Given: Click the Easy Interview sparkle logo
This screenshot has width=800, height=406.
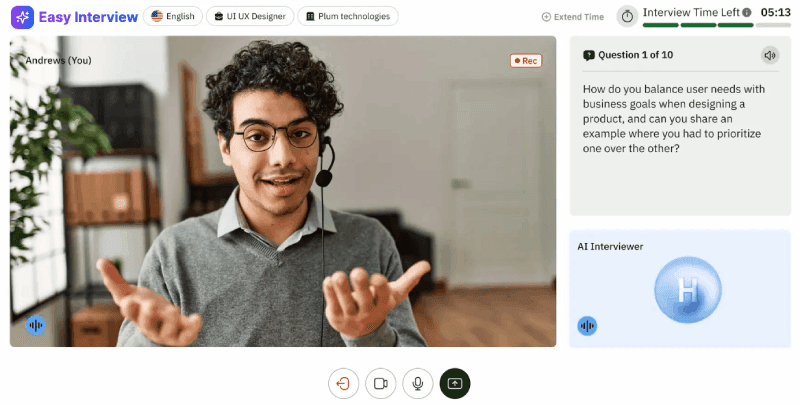Looking at the screenshot, I should pos(22,17).
